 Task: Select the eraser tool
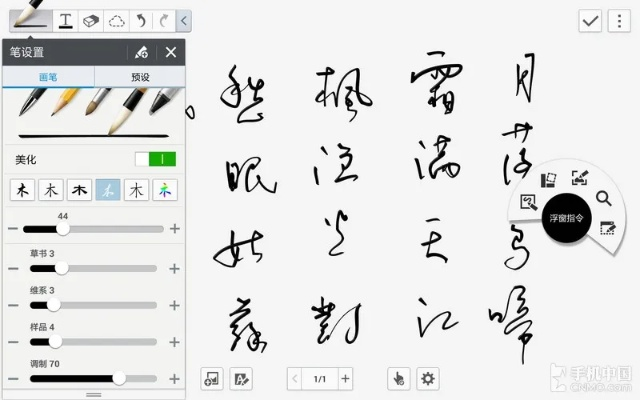coord(91,20)
